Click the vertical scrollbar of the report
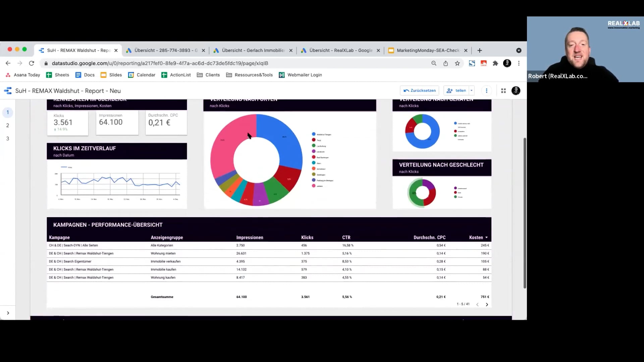The width and height of the screenshot is (644, 362). 525,213
